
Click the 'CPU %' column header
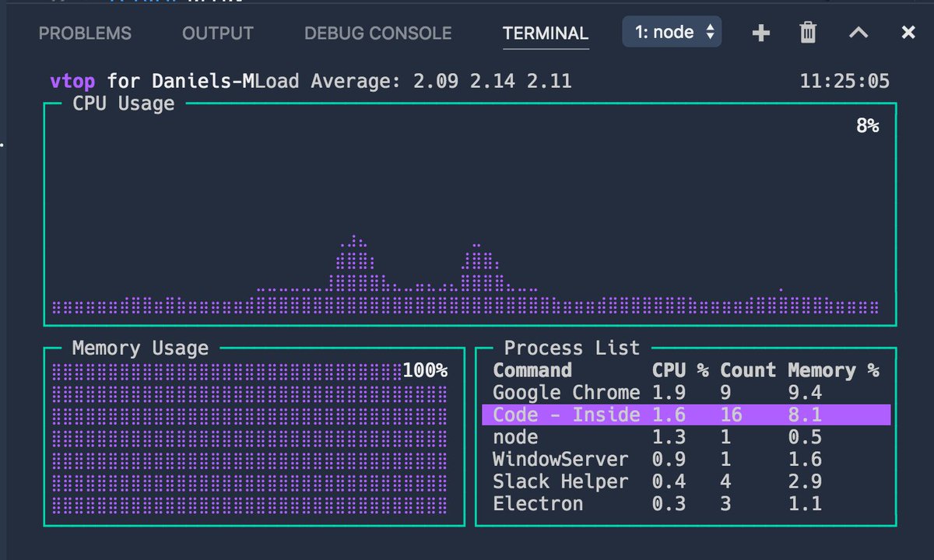[x=679, y=370]
